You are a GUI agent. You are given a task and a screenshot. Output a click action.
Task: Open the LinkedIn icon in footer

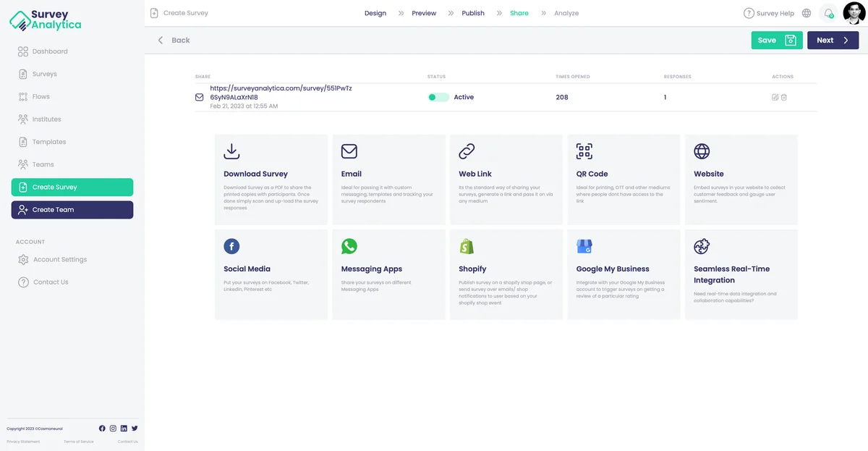(124, 429)
